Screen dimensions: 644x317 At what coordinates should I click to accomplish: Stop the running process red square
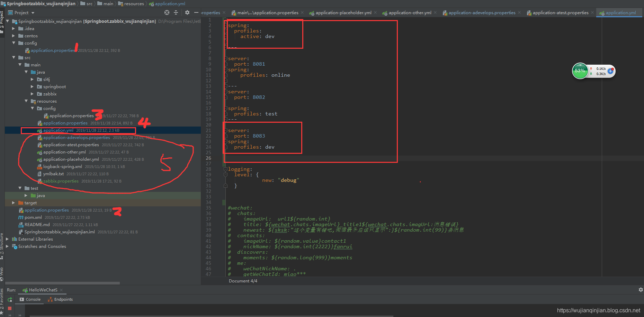(x=10, y=308)
